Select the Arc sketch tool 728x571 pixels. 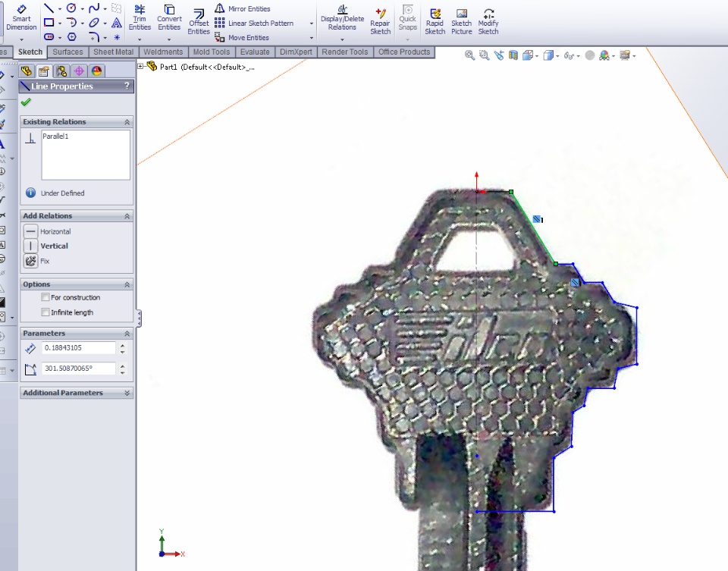71,22
